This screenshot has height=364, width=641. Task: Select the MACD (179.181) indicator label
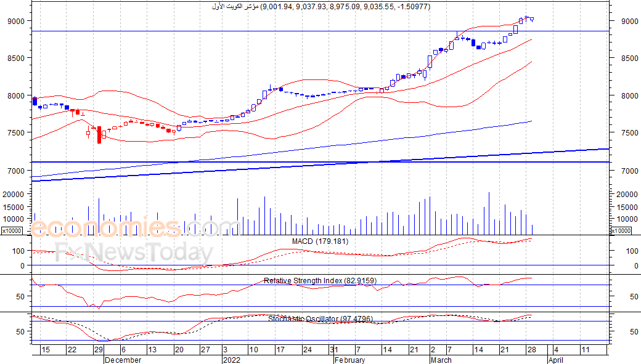click(320, 241)
